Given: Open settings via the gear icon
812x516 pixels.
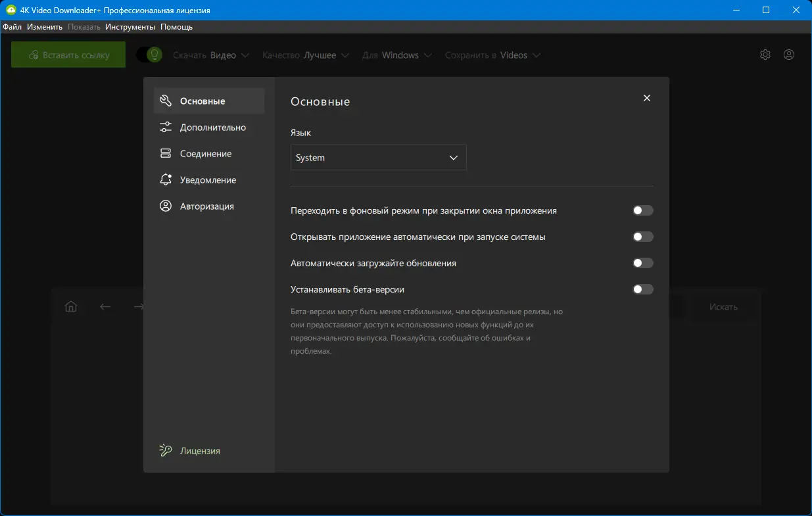Looking at the screenshot, I should (x=765, y=55).
